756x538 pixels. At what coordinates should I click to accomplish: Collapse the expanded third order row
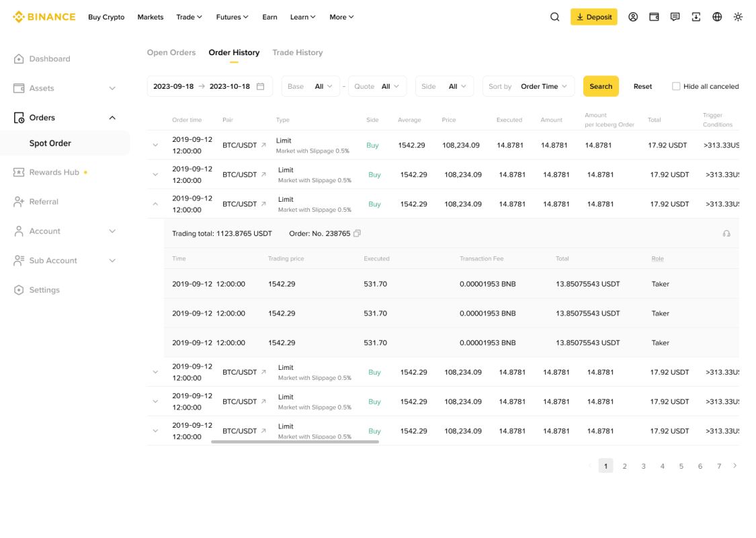click(155, 204)
